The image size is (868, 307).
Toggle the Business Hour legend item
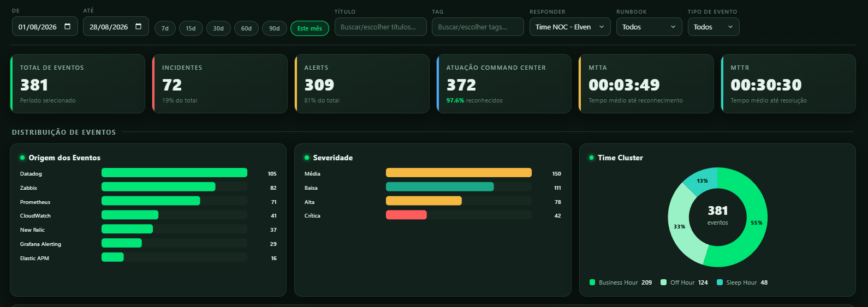coord(621,282)
